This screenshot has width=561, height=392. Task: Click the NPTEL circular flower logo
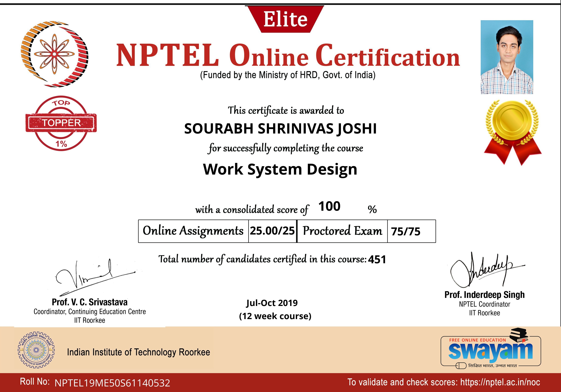(x=54, y=54)
